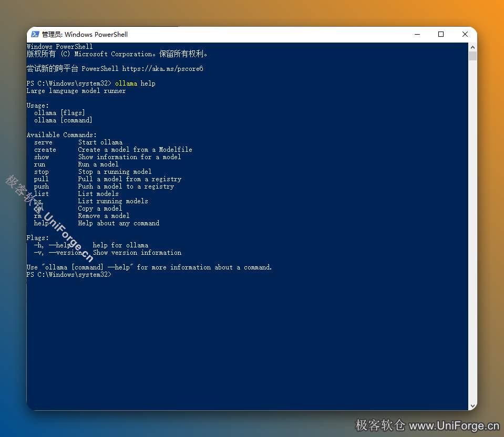Click 'Remove a model' description
504x437 pixels.
pos(104,216)
